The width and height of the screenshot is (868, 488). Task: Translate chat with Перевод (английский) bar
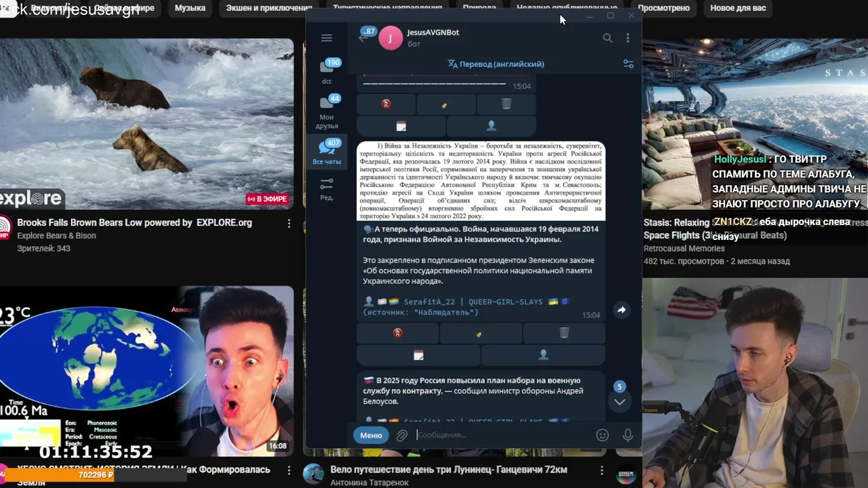[x=496, y=64]
